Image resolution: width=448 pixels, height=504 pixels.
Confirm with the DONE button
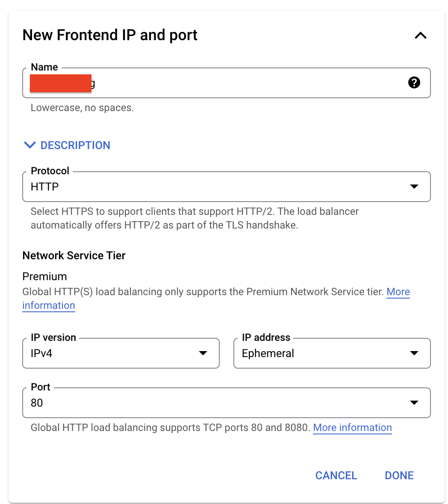(x=399, y=475)
